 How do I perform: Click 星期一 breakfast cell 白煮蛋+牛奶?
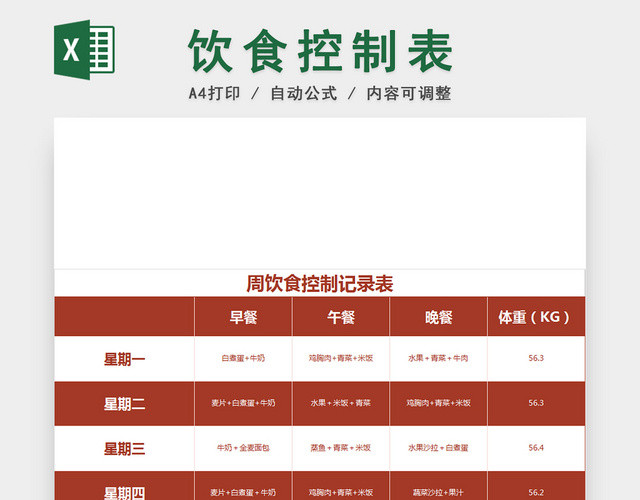[x=243, y=358]
